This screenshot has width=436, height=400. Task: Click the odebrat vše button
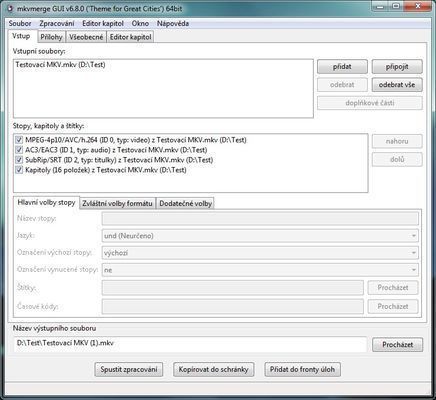pyautogui.click(x=397, y=85)
